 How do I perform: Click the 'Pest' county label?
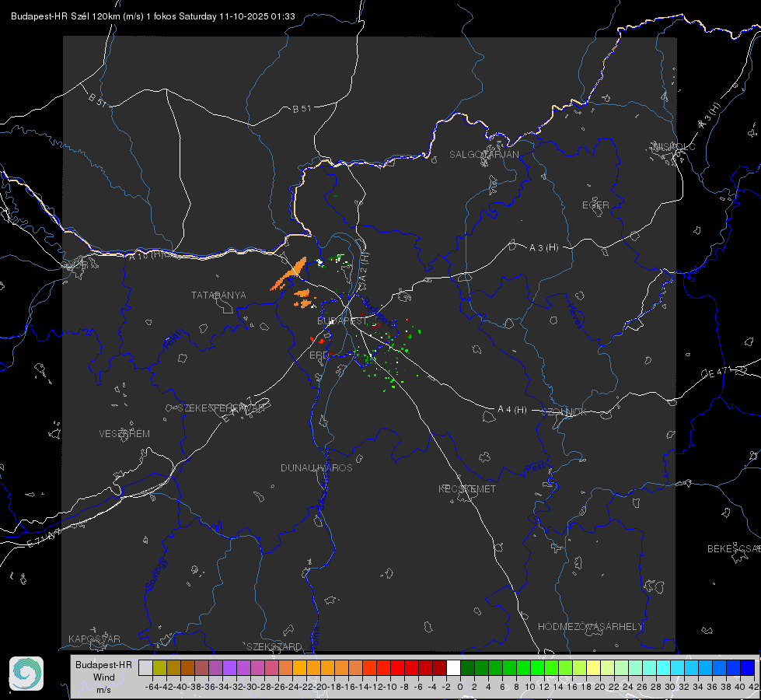click(535, 468)
